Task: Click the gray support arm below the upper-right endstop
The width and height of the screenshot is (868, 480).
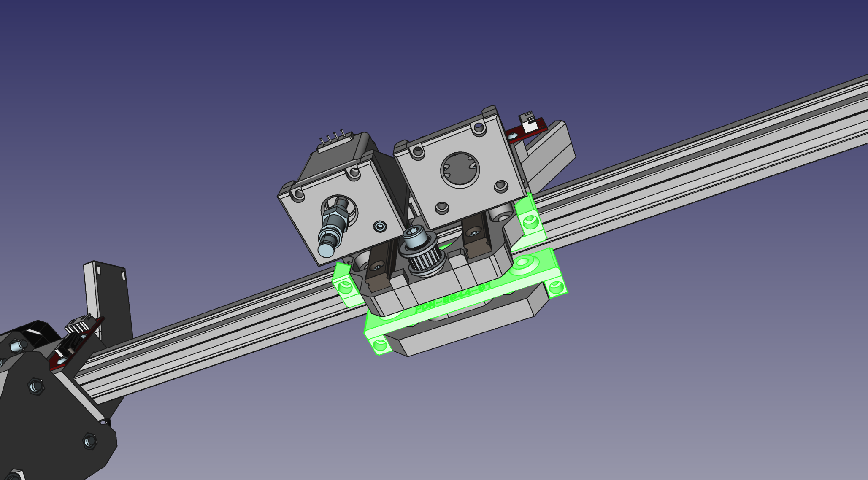Action: (549, 154)
